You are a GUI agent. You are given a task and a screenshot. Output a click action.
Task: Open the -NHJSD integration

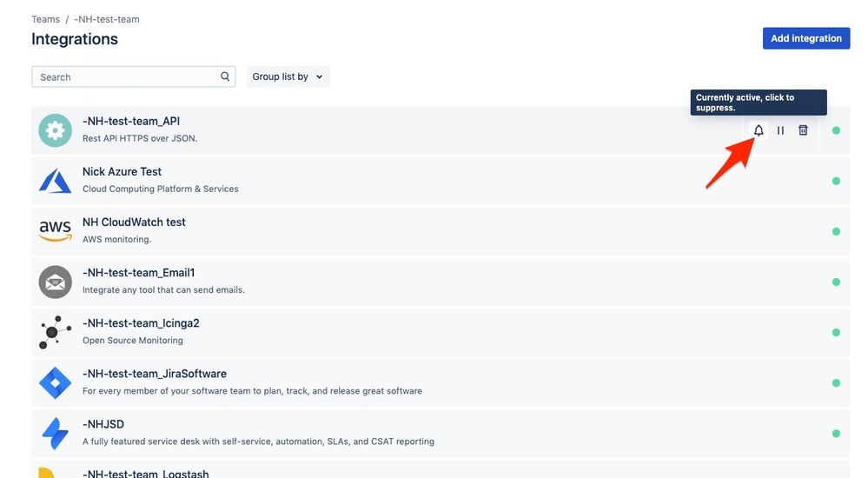coord(103,424)
